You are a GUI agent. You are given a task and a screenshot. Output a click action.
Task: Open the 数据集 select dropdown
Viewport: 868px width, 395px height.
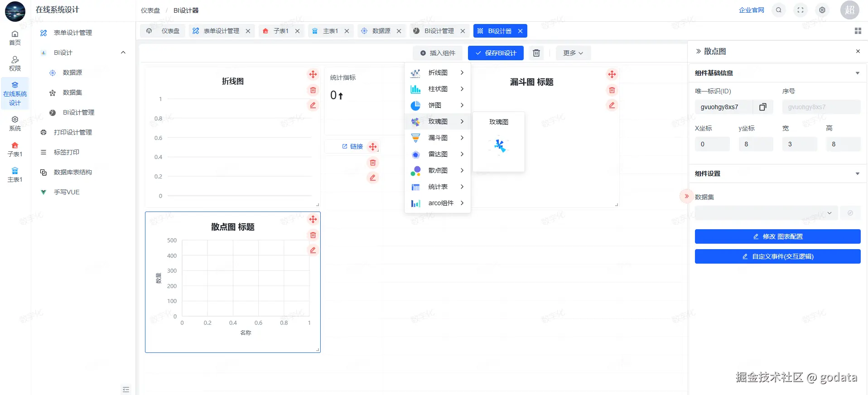tap(766, 213)
